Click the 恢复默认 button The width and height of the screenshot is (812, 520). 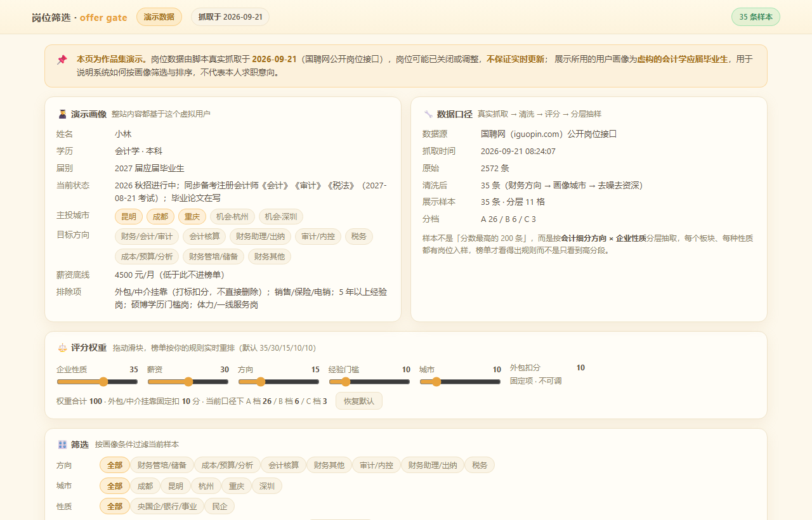(x=359, y=401)
